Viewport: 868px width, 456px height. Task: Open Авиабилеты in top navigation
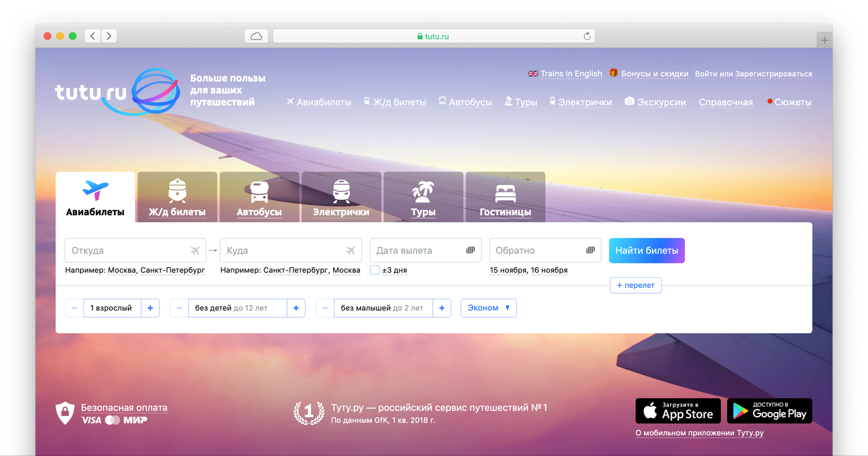click(x=324, y=102)
